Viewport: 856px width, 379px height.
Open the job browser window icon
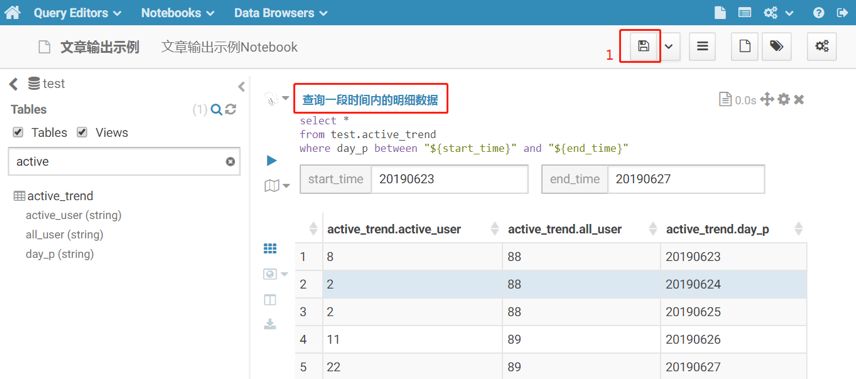(x=745, y=13)
